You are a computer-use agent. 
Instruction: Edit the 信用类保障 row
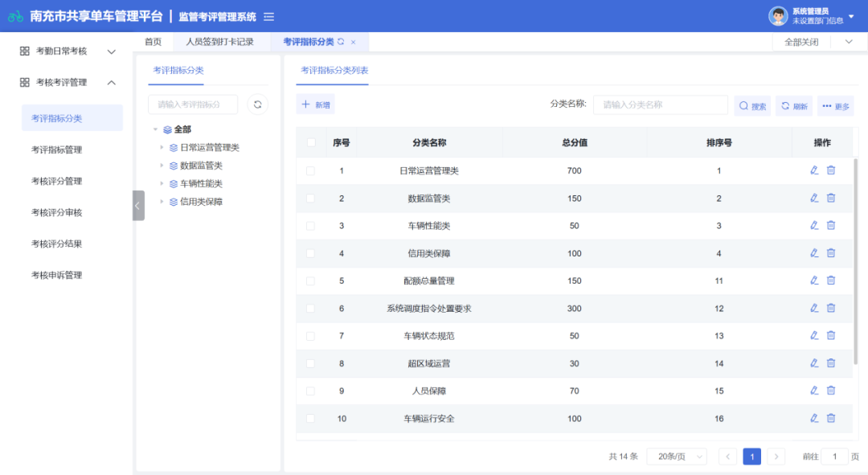click(x=813, y=253)
